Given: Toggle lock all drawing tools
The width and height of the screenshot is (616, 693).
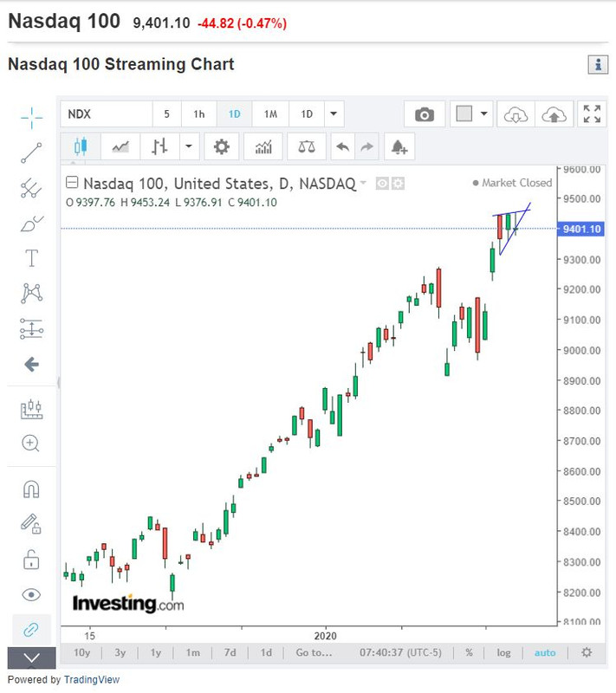Looking at the screenshot, I should tap(31, 560).
